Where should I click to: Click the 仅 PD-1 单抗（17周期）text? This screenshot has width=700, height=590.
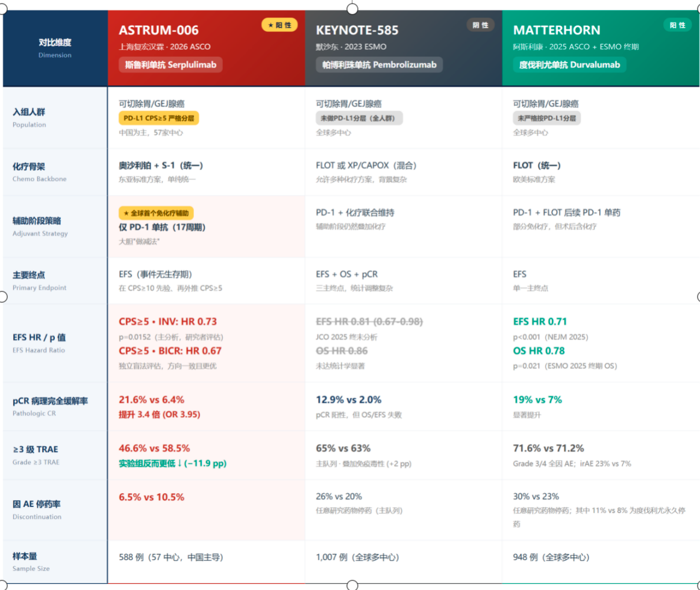[x=162, y=227]
